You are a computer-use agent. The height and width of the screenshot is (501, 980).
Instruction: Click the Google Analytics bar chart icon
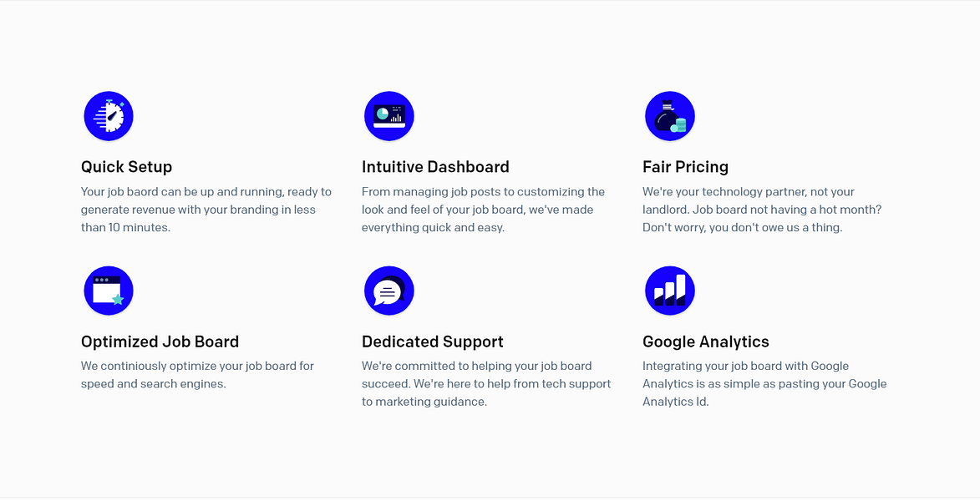[x=670, y=291]
